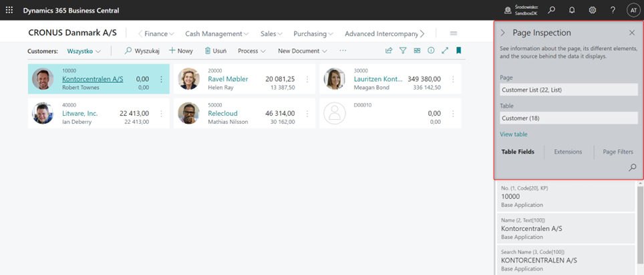Select the No. field entry 10000
Screen dimensions: 644x275
click(x=567, y=197)
